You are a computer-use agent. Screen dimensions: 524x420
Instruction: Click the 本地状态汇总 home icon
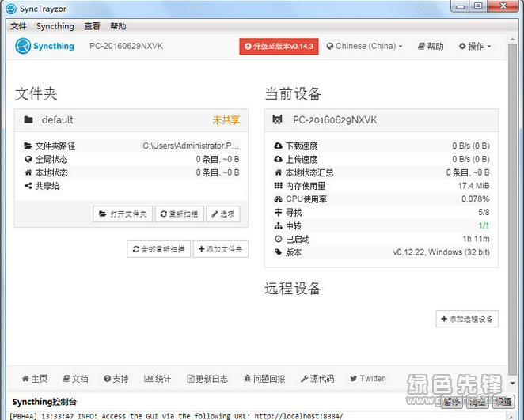(278, 172)
